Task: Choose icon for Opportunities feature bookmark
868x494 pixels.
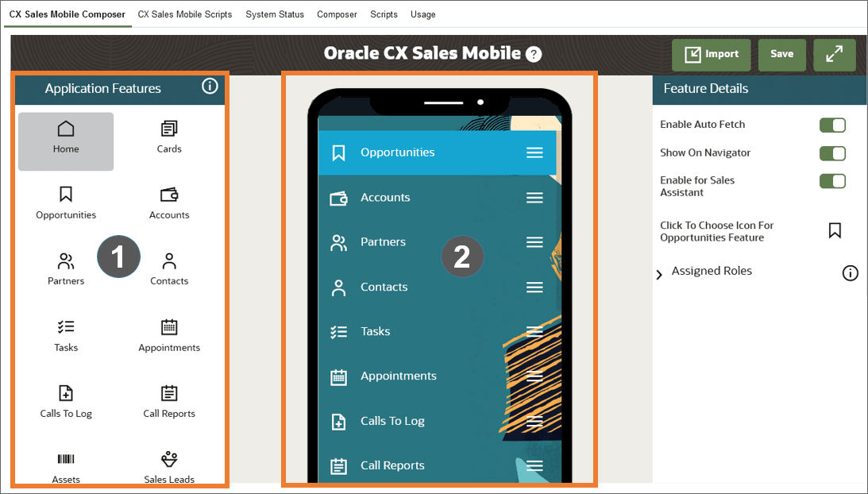Action: pos(835,230)
